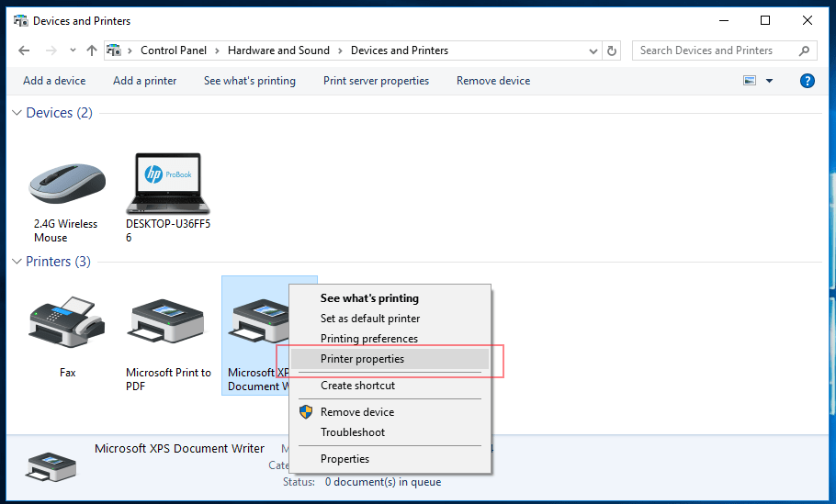The height and width of the screenshot is (504, 836).
Task: Select the DESKTOP-U36FF56 laptop icon
Action: [168, 184]
